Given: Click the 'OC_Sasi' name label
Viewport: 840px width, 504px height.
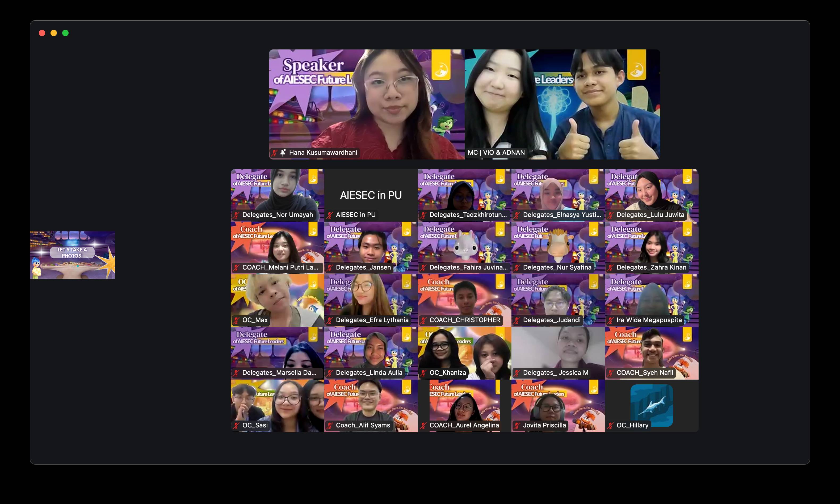Looking at the screenshot, I should coord(255,425).
